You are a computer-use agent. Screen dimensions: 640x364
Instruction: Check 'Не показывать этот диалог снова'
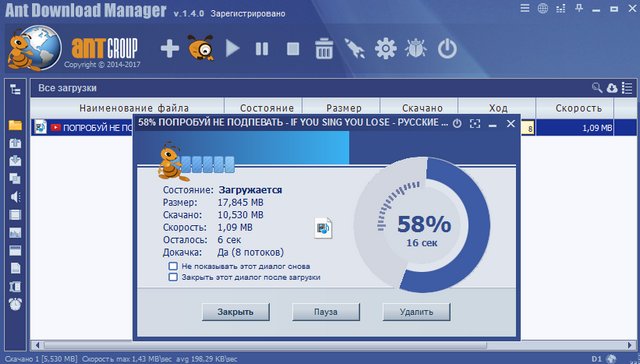tap(173, 266)
